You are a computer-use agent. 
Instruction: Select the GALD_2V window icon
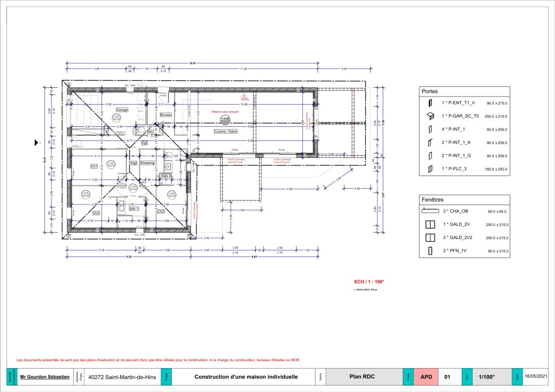(430, 224)
